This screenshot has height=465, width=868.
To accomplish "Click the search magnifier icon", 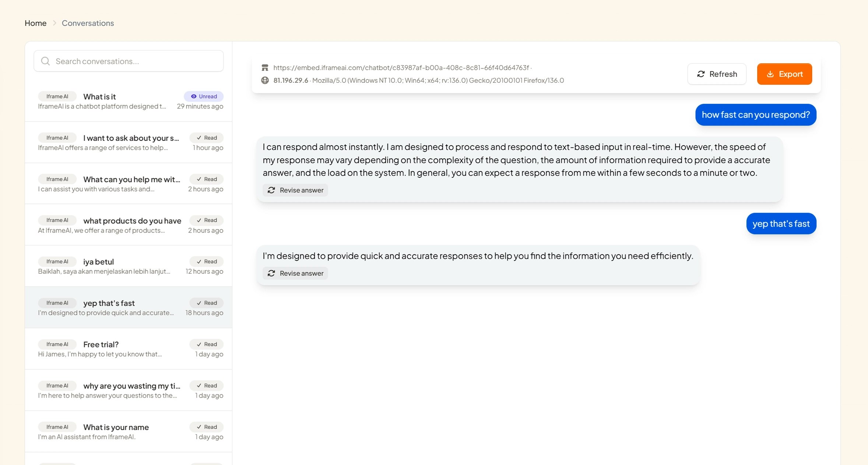I will point(45,61).
